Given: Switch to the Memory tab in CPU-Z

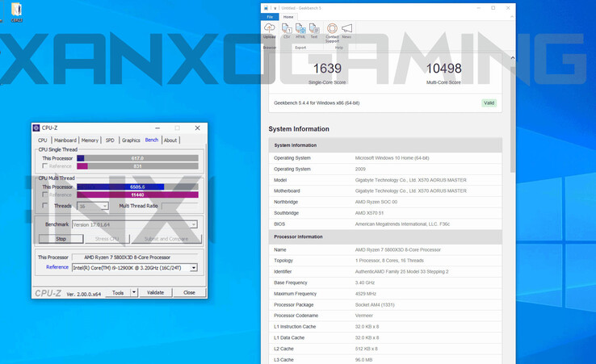Looking at the screenshot, I should coord(90,140).
